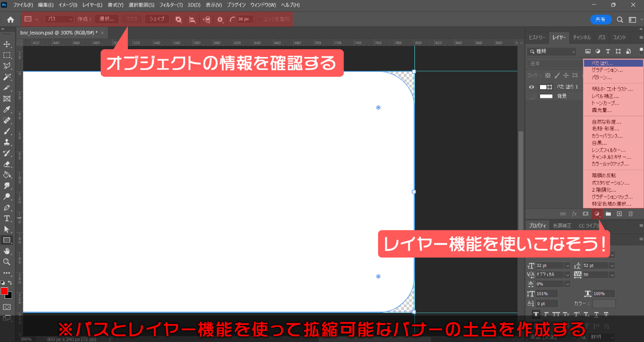The image size is (644, 342).
Task: Create a new layer
Action: click(x=619, y=214)
